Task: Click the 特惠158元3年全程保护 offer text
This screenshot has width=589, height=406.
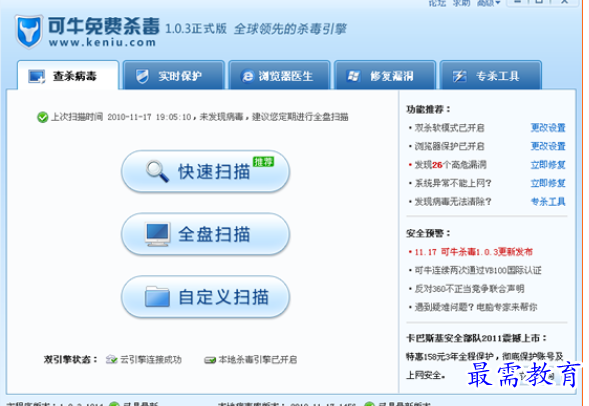Action: click(450, 356)
